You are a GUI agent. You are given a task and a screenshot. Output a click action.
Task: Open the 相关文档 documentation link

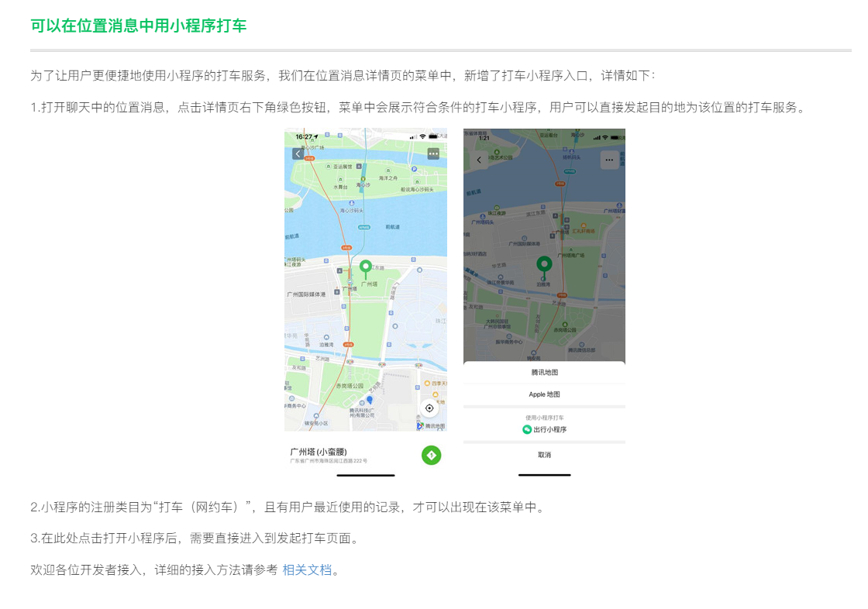307,569
